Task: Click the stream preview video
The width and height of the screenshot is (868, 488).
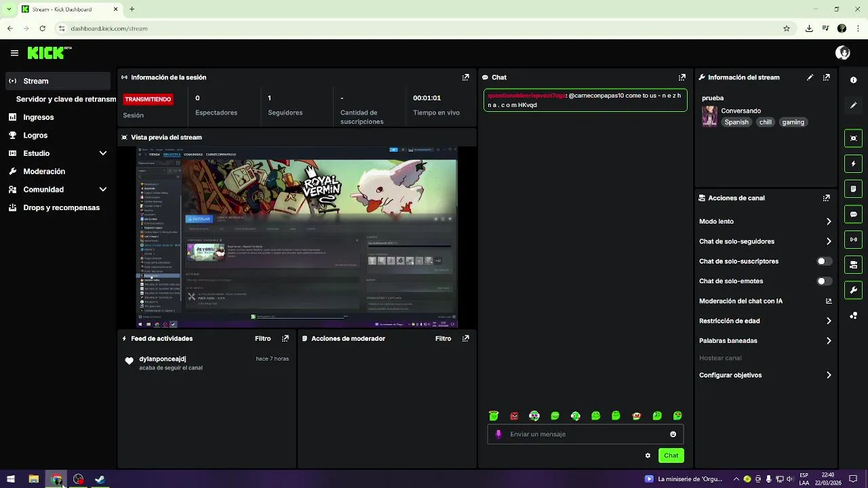Action: [297, 237]
